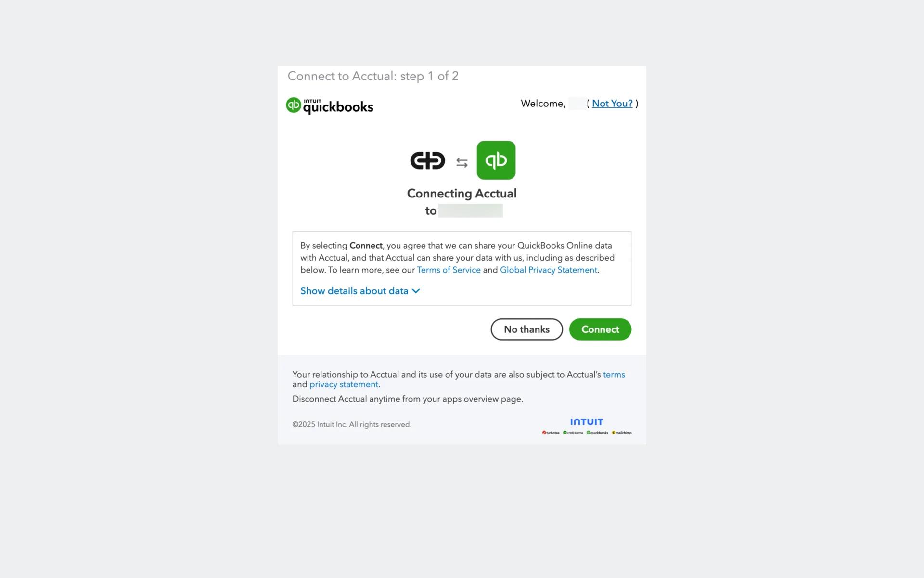Click the chevron beside Show details
Image resolution: width=924 pixels, height=578 pixels.
tap(416, 291)
